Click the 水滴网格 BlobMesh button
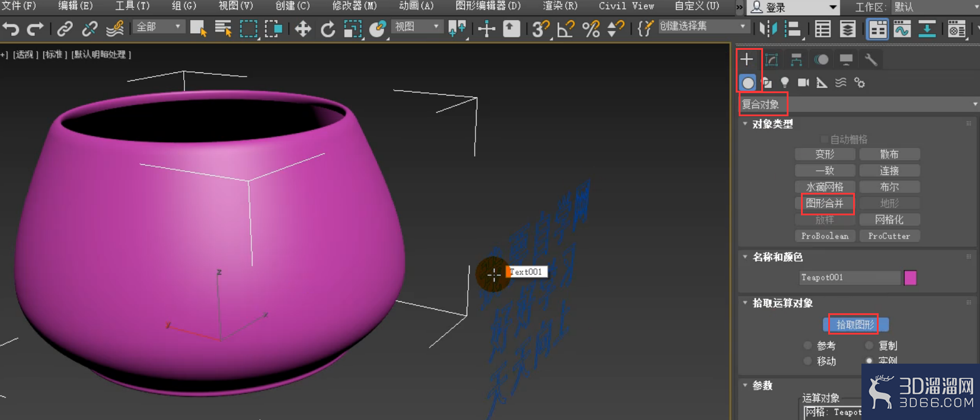This screenshot has width=980, height=420. pyautogui.click(x=825, y=187)
